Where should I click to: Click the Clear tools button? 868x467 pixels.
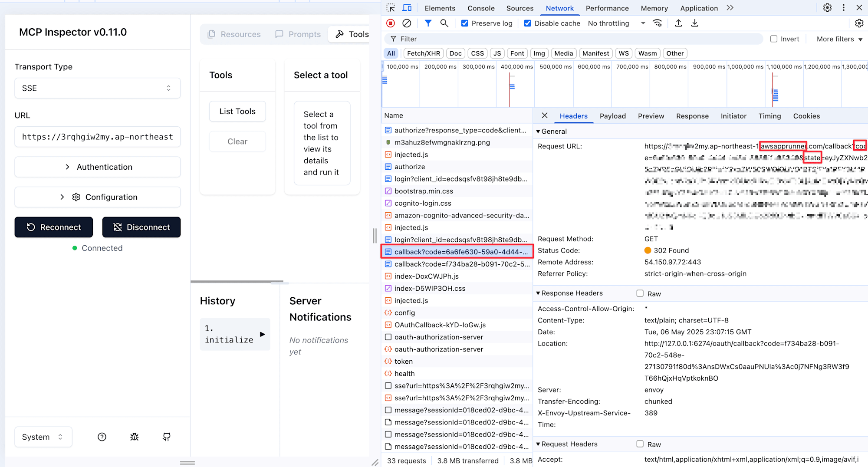pyautogui.click(x=237, y=141)
